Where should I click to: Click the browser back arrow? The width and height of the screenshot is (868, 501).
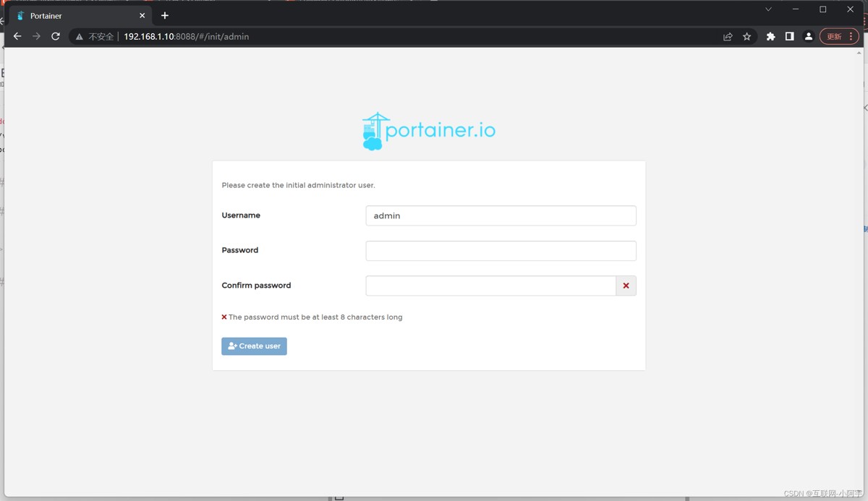pyautogui.click(x=17, y=36)
